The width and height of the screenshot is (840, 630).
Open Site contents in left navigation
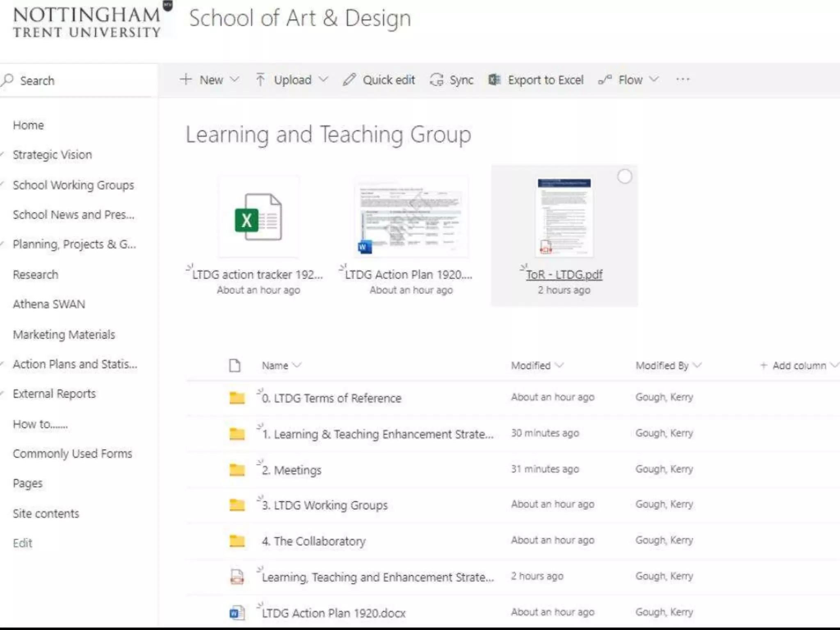pyautogui.click(x=46, y=513)
